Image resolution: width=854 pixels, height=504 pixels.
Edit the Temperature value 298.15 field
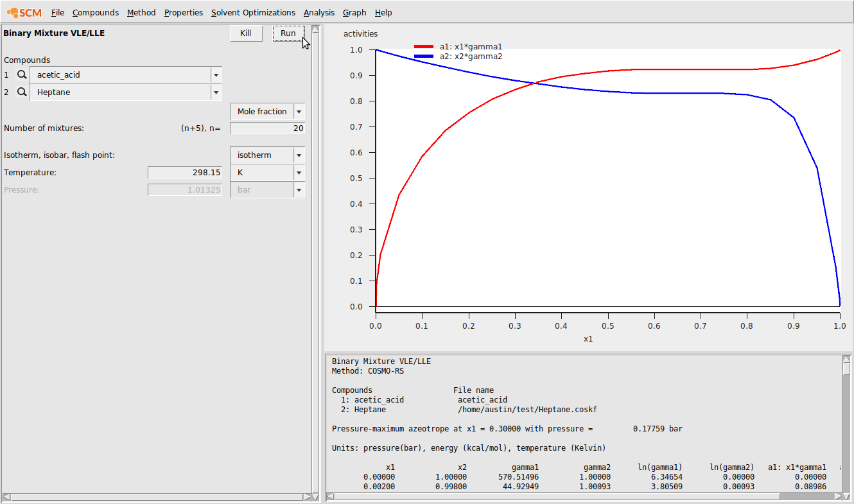coord(185,173)
